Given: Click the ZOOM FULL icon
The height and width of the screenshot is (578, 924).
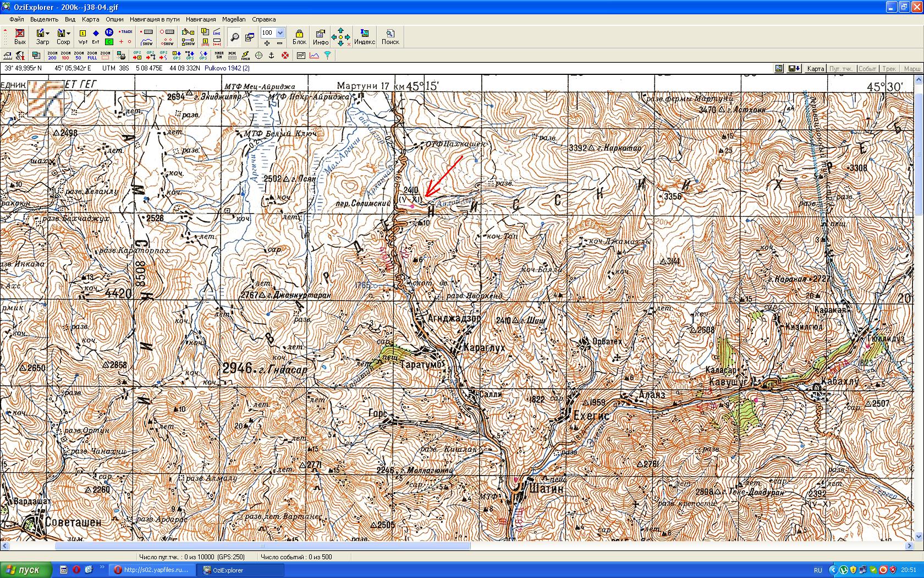Looking at the screenshot, I should pos(92,55).
